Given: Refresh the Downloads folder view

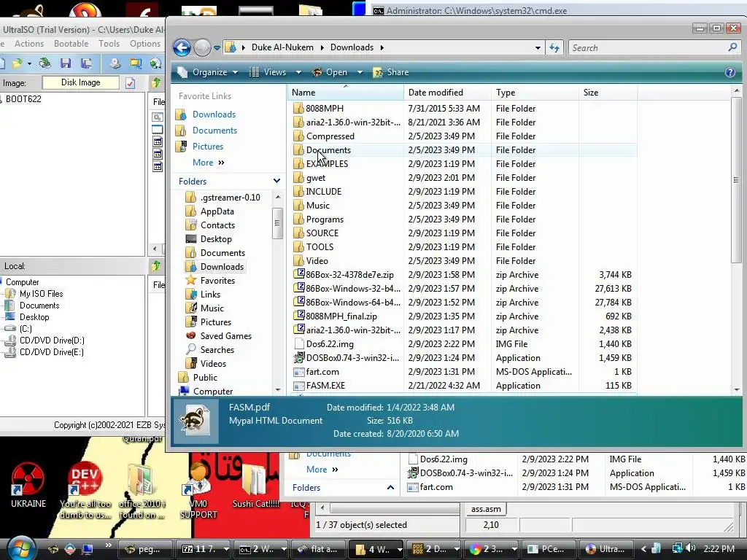Looking at the screenshot, I should point(554,47).
